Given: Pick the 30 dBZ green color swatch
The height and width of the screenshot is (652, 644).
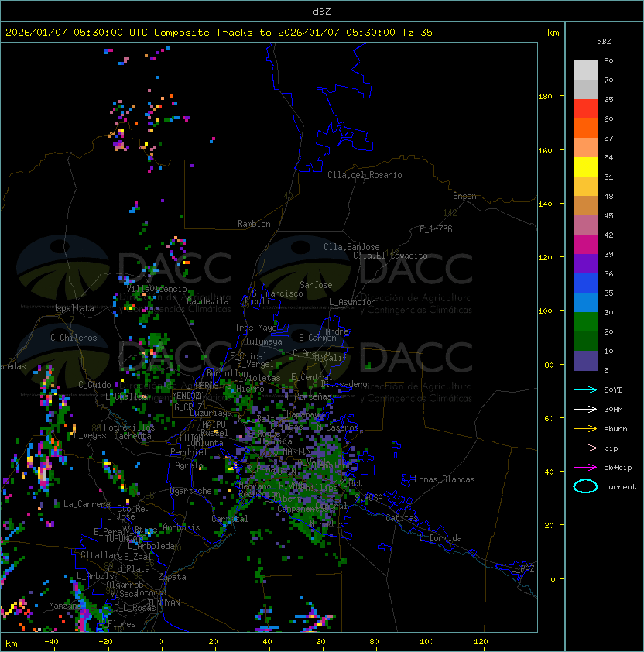Looking at the screenshot, I should click(585, 321).
